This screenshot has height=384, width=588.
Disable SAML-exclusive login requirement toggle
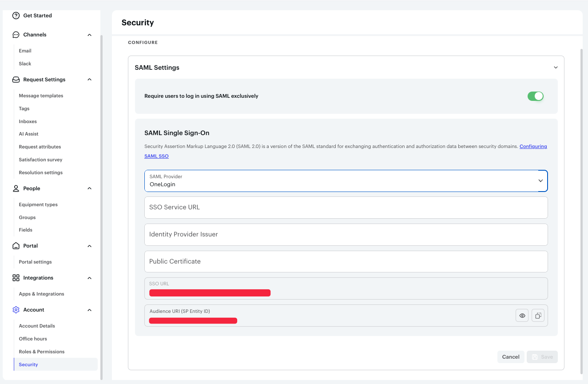click(x=536, y=96)
